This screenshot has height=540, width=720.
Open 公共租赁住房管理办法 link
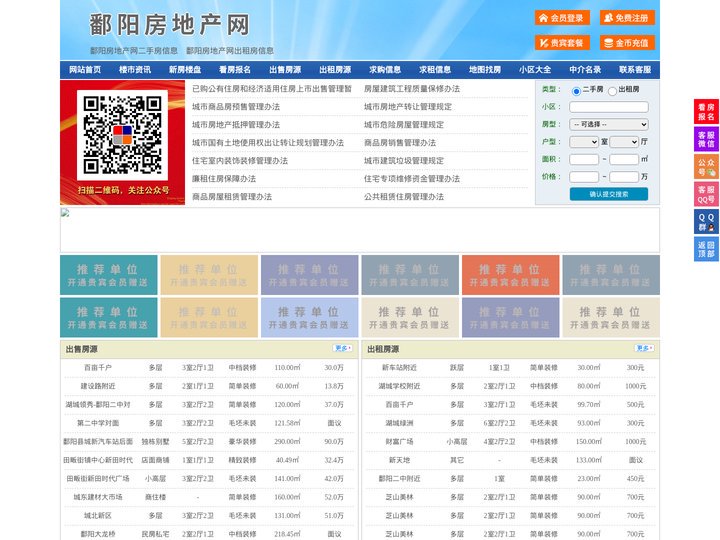[x=404, y=197]
